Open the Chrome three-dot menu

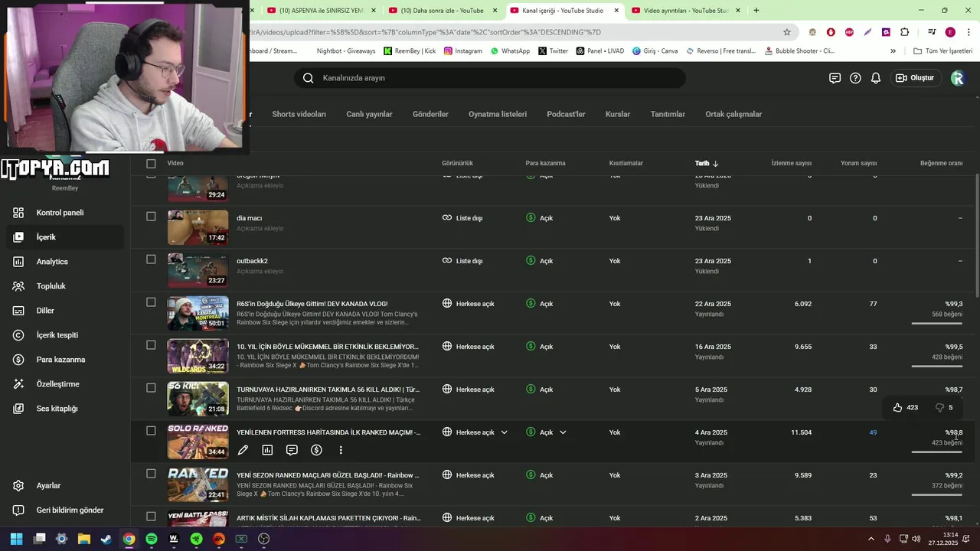tap(969, 32)
